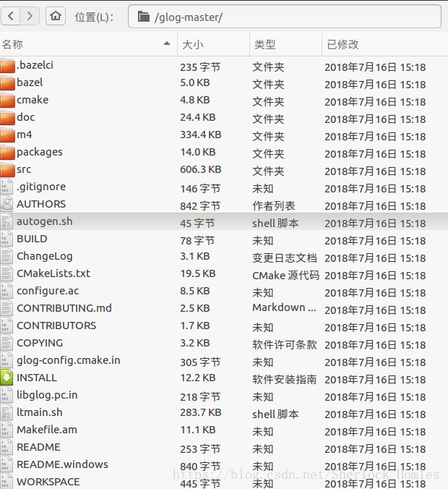Select the m4 folder icon
The height and width of the screenshot is (489, 448).
[x=7, y=135]
